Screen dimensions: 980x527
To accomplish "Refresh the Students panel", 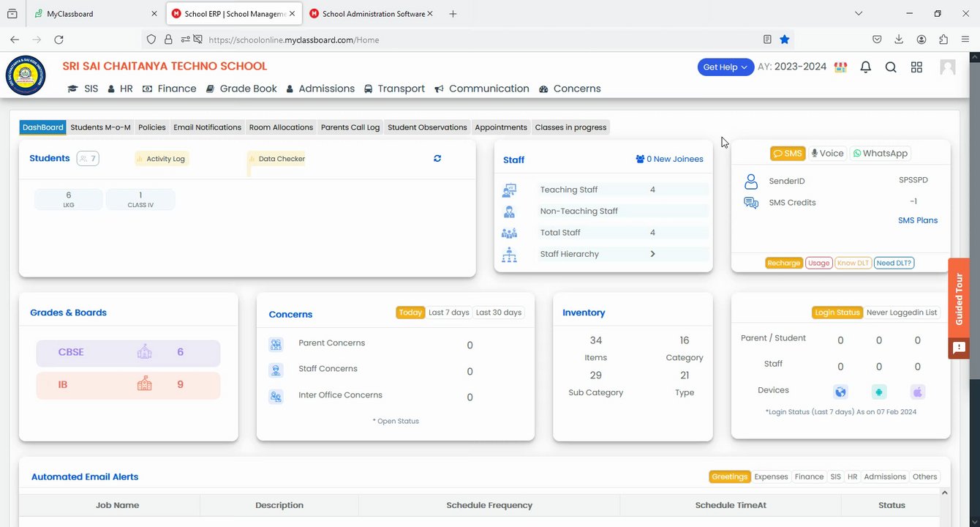I will [437, 158].
